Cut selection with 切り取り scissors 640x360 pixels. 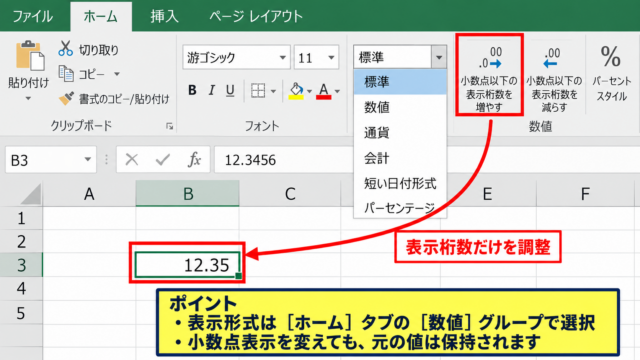[x=89, y=49]
